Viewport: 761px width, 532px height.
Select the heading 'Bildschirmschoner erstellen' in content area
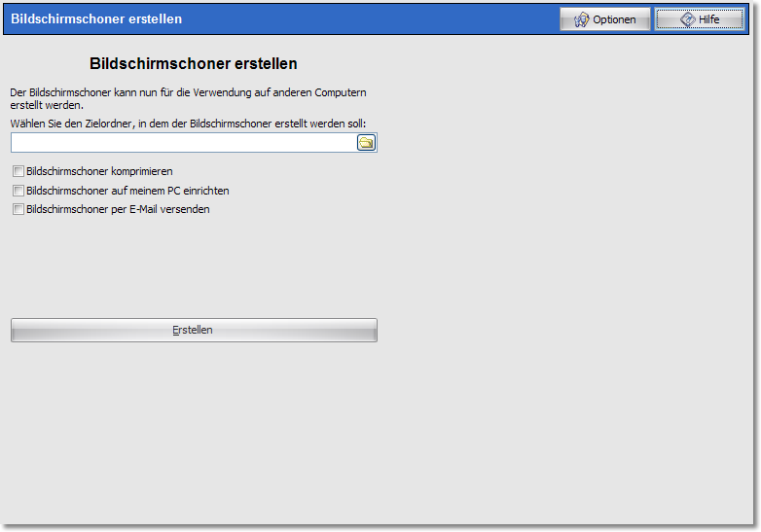193,63
